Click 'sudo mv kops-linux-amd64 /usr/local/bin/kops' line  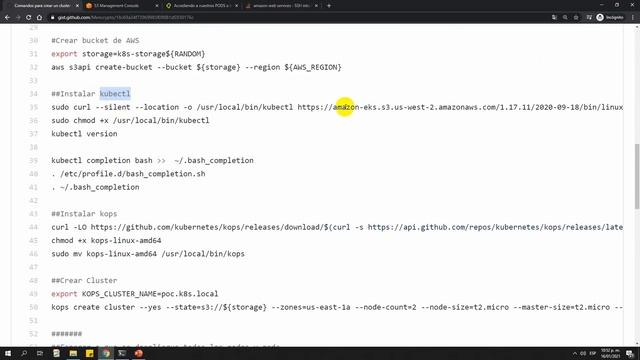pos(148,254)
